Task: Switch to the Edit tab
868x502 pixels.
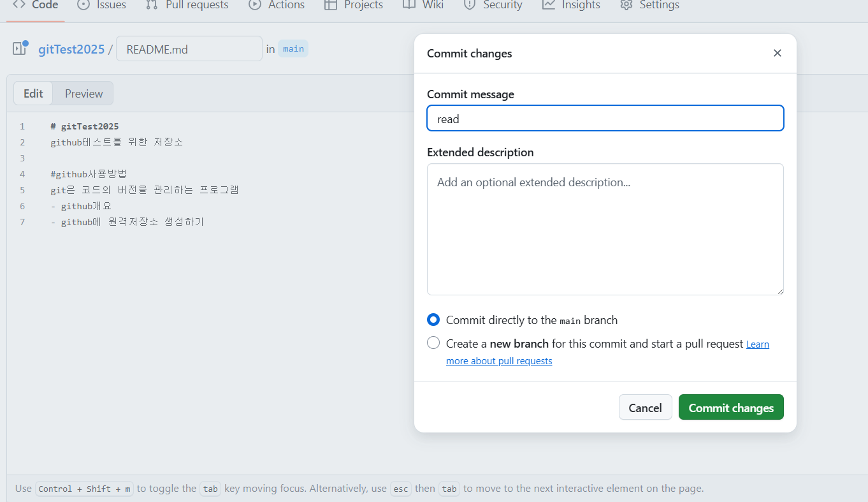Action: (x=33, y=93)
